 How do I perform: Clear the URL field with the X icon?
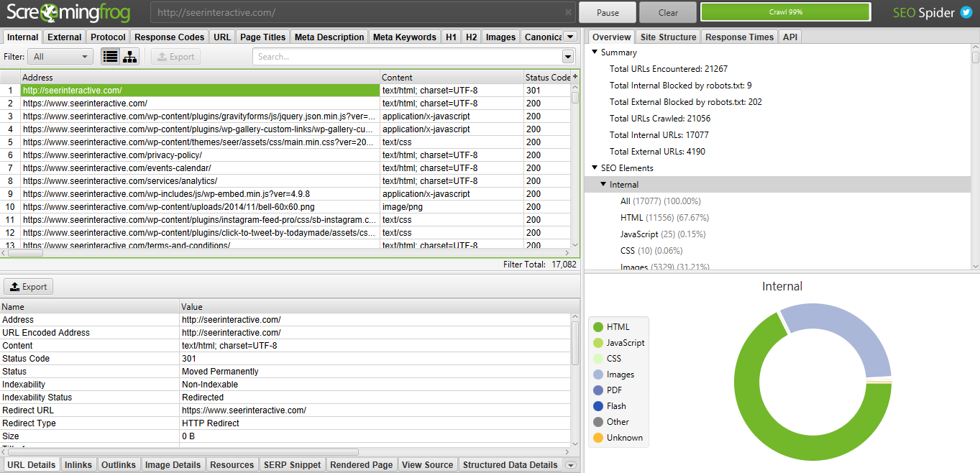[x=568, y=13]
